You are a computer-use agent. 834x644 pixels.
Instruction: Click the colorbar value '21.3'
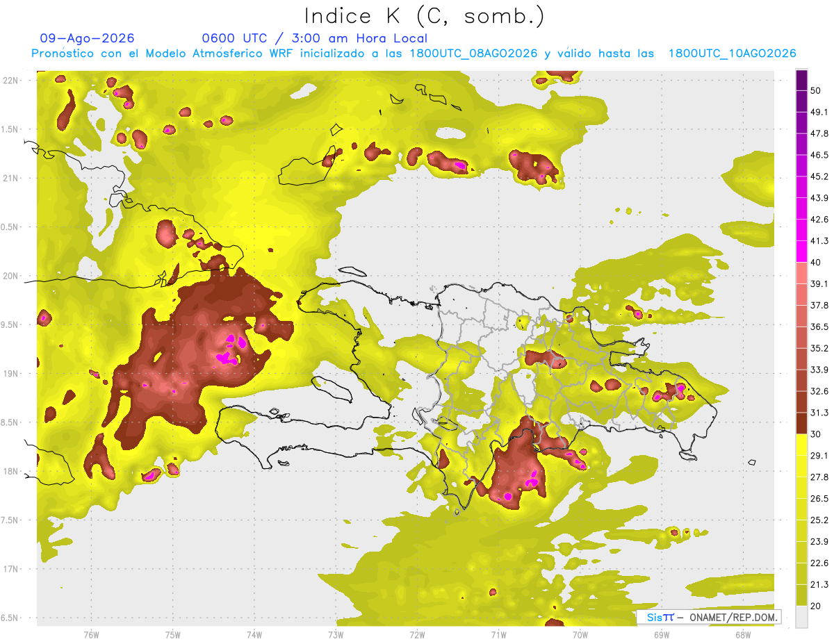(819, 584)
